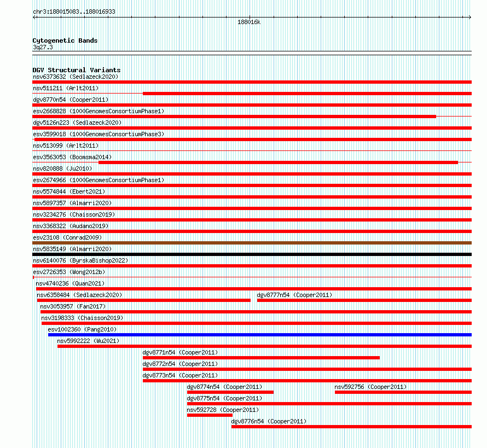Click the Cytogenetic Bands track title

coord(65,40)
